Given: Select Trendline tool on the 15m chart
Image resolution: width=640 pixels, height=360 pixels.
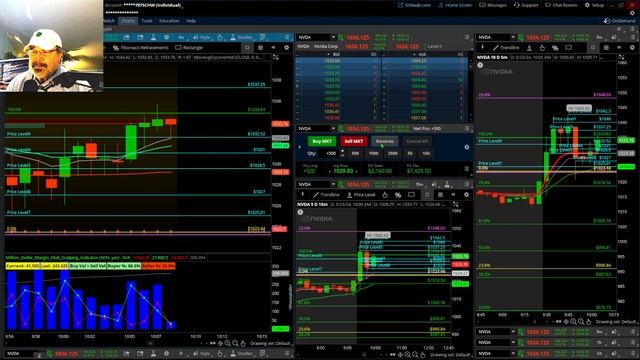Looking at the screenshot, I should click(x=326, y=195).
